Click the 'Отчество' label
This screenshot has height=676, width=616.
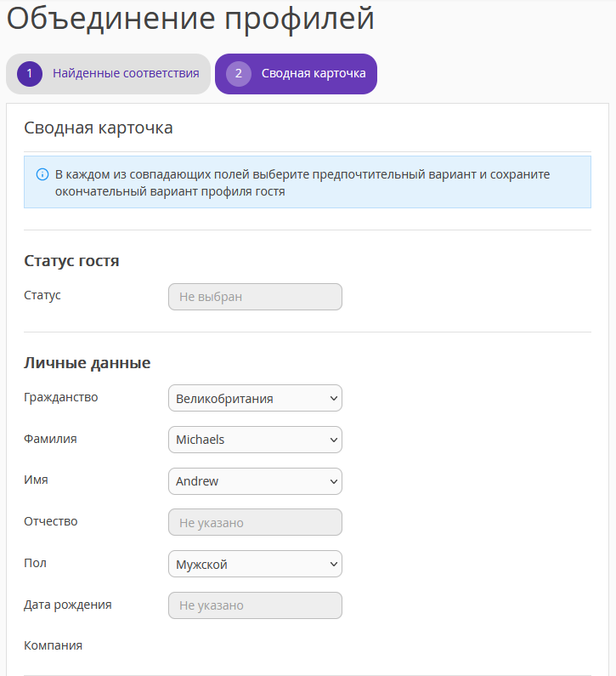click(50, 521)
